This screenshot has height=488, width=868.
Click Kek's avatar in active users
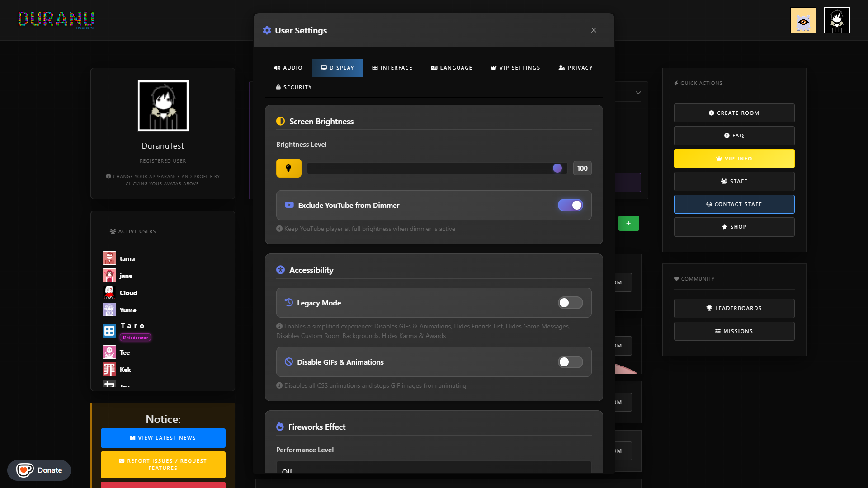(109, 370)
